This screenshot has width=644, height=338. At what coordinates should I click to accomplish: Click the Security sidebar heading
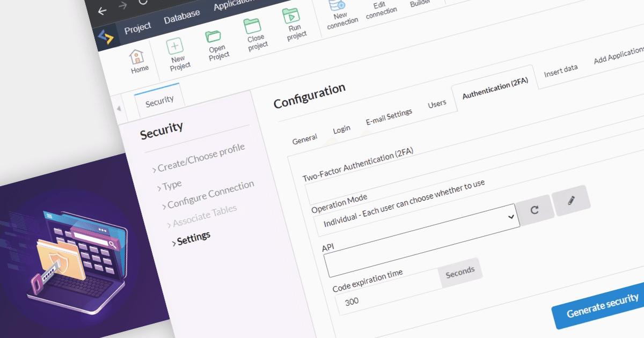pos(162,130)
